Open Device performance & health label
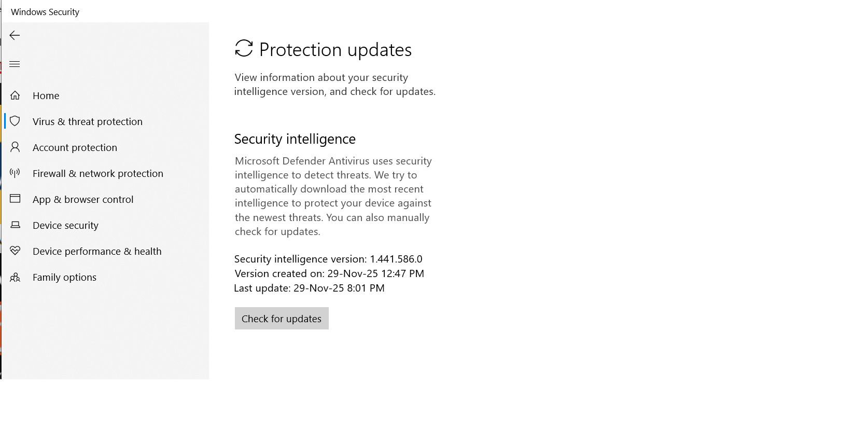Image resolution: width=868 pixels, height=427 pixels. coord(97,251)
